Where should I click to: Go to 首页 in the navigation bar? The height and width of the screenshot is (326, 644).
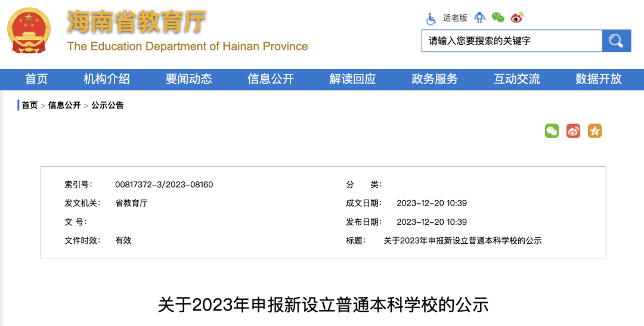coord(36,79)
